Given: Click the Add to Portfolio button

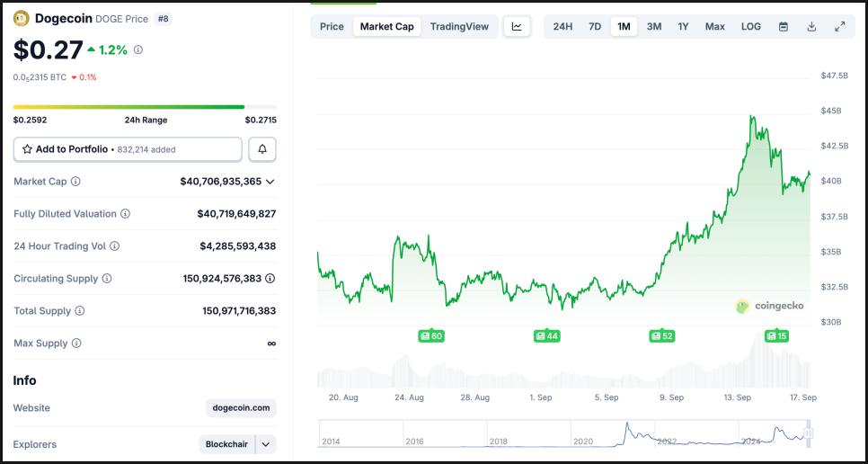Looking at the screenshot, I should click(128, 149).
